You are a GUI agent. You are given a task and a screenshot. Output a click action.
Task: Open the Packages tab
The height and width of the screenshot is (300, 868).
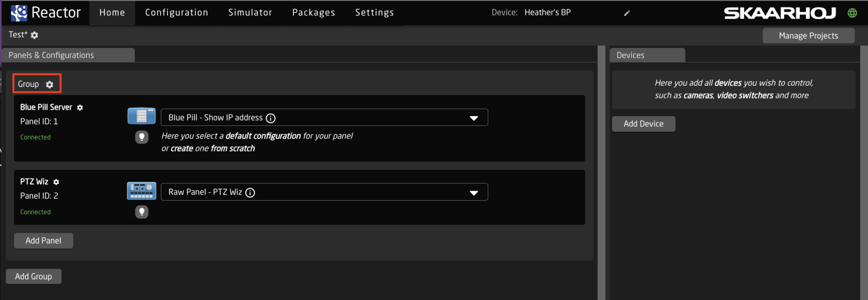pos(314,12)
